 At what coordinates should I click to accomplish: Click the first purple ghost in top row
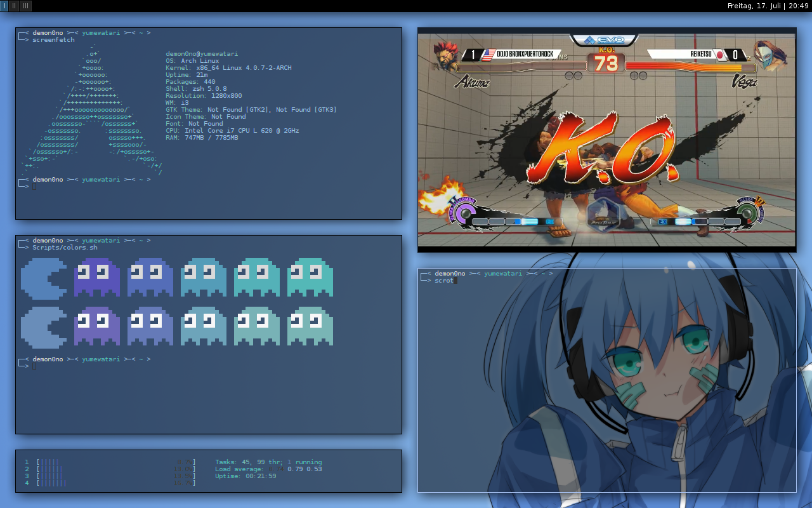pyautogui.click(x=97, y=277)
